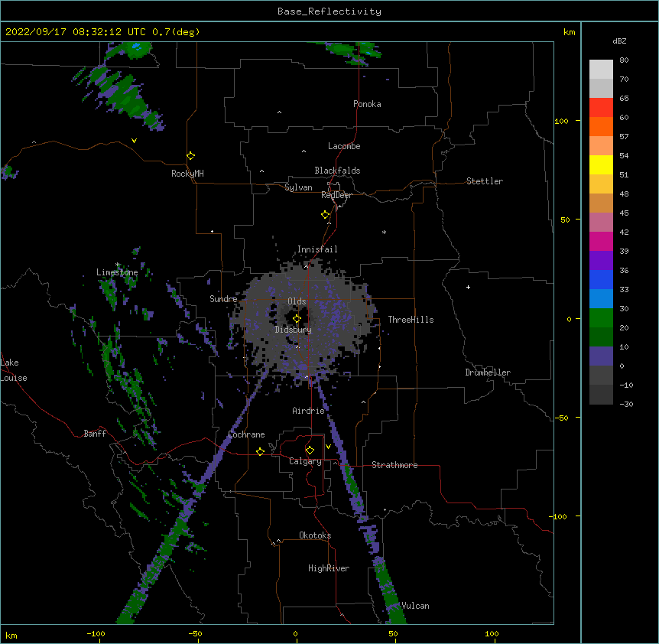Click the -50 km mark on bottom axis
659x644 pixels.
(195, 633)
